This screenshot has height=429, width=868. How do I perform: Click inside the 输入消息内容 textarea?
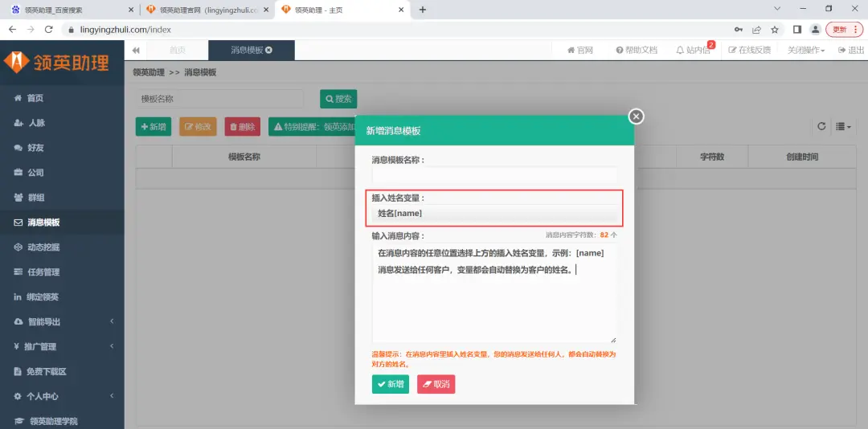494,293
